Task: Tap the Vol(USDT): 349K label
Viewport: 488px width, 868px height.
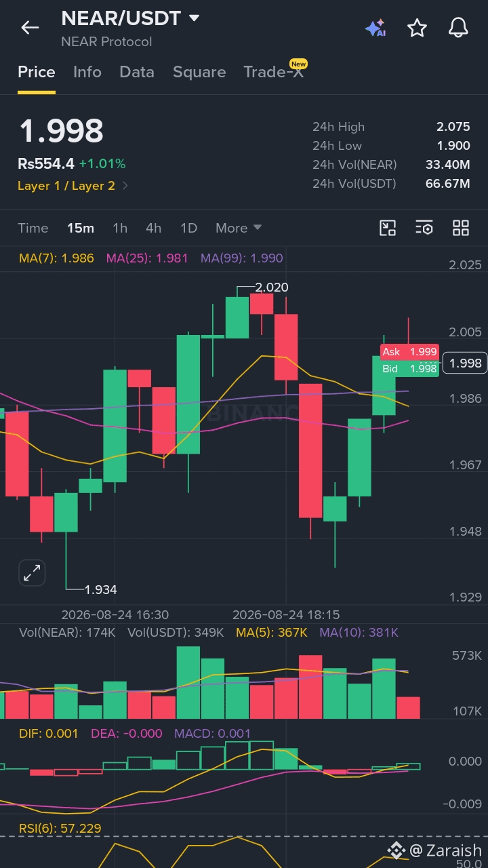Action: 176,633
